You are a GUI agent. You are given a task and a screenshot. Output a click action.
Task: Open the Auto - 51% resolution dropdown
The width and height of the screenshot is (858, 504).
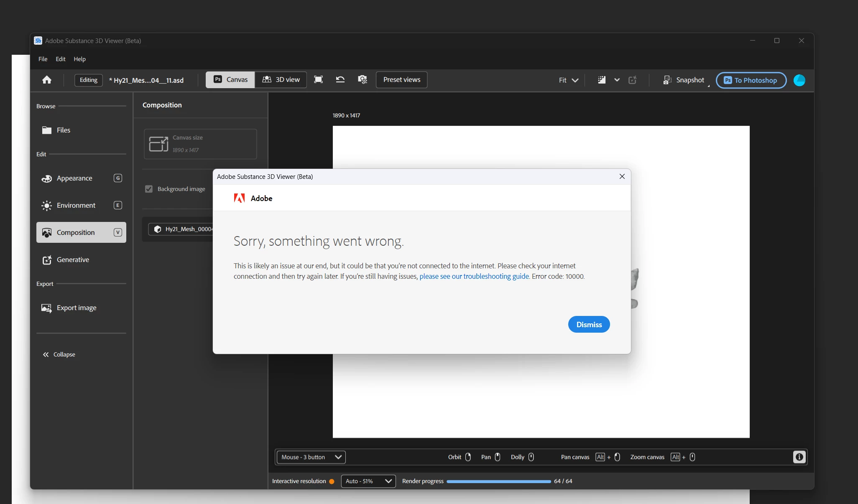(x=368, y=481)
